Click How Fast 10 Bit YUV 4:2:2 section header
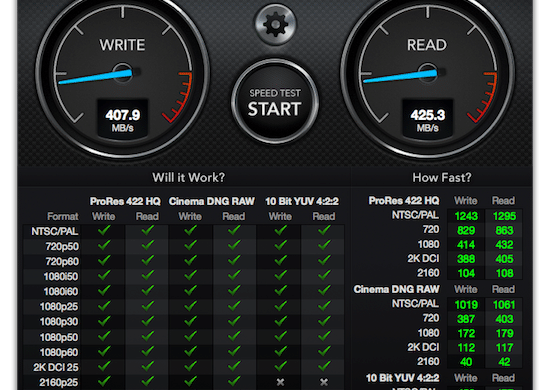Image resolution: width=550 pixels, height=390 pixels. click(402, 378)
